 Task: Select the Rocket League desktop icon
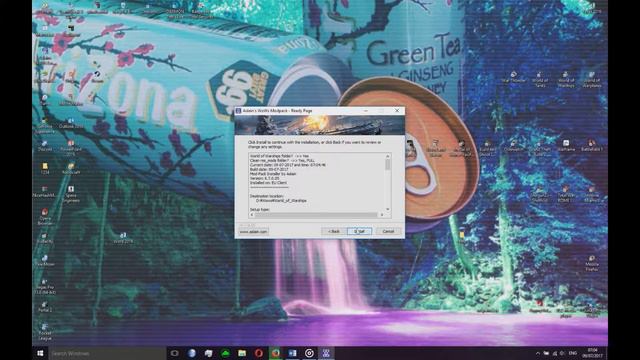(44, 332)
